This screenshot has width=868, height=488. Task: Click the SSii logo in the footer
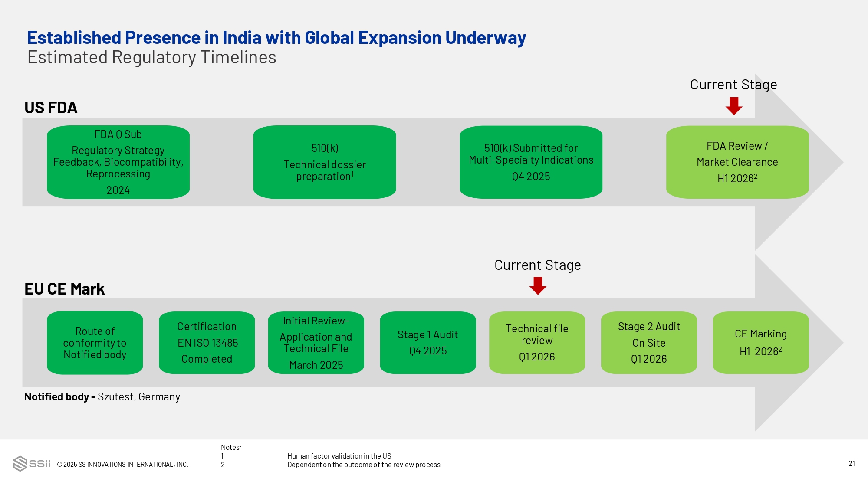pos(32,463)
